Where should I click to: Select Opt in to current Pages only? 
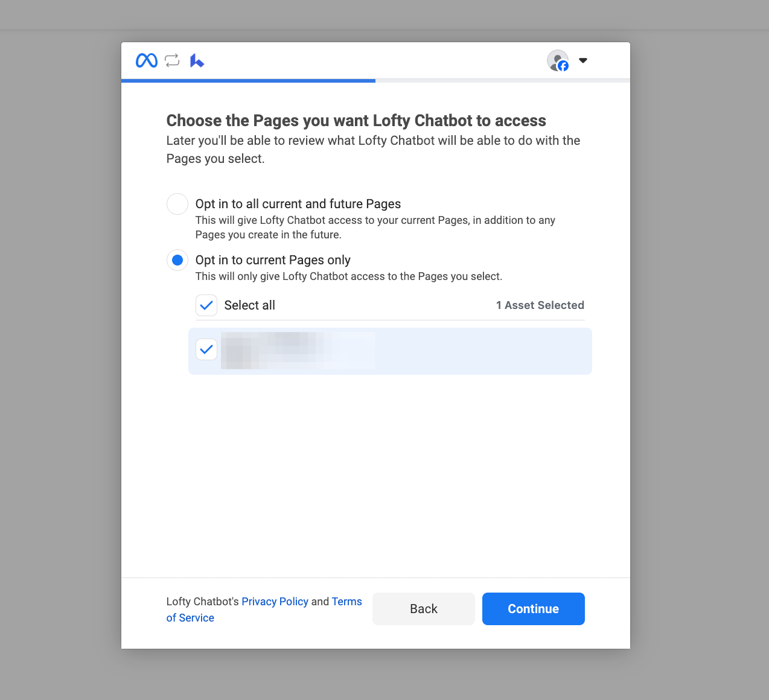(x=177, y=260)
